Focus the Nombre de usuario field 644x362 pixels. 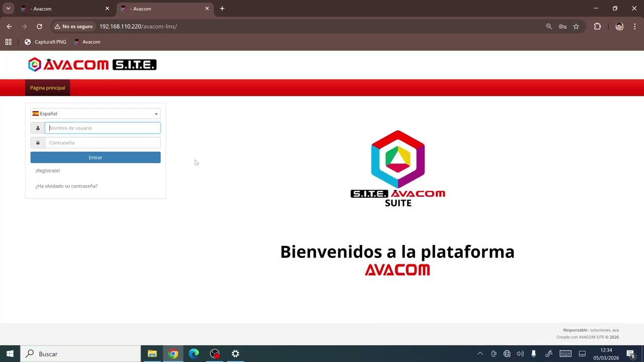103,128
